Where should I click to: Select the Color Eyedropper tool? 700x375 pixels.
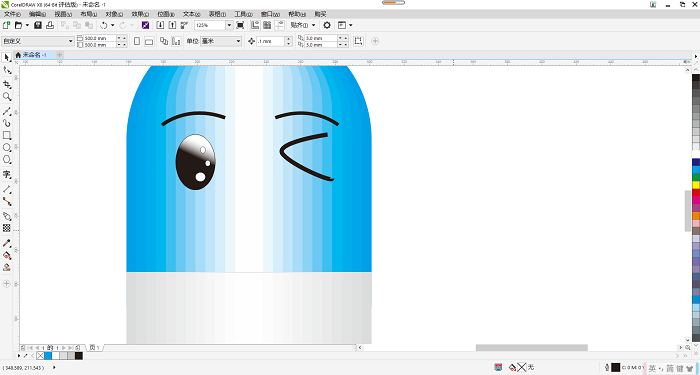point(7,243)
